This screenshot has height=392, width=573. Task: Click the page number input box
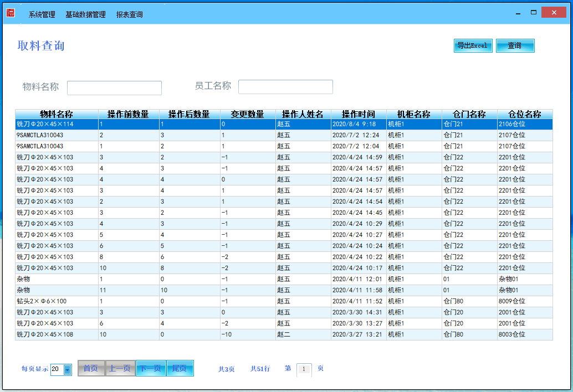[x=304, y=369]
